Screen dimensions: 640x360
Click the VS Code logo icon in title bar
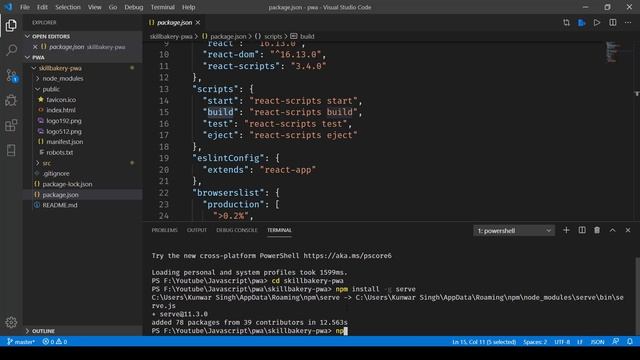pyautogui.click(x=8, y=7)
